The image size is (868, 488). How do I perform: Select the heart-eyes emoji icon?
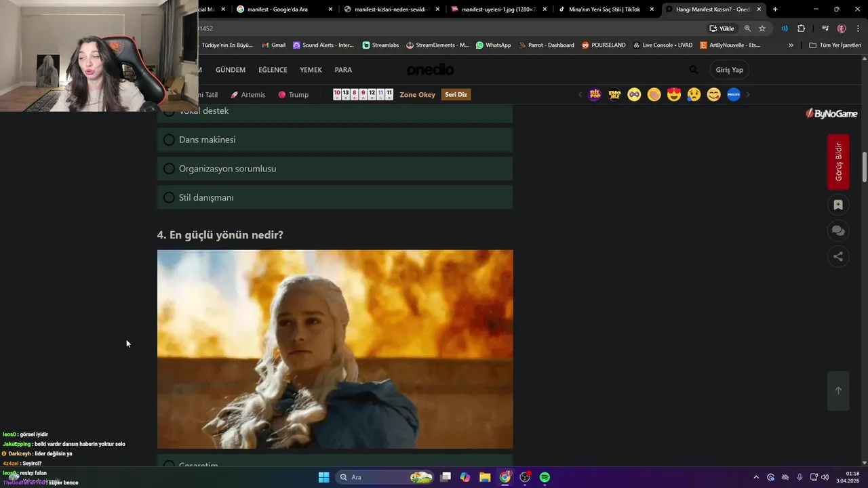click(673, 95)
